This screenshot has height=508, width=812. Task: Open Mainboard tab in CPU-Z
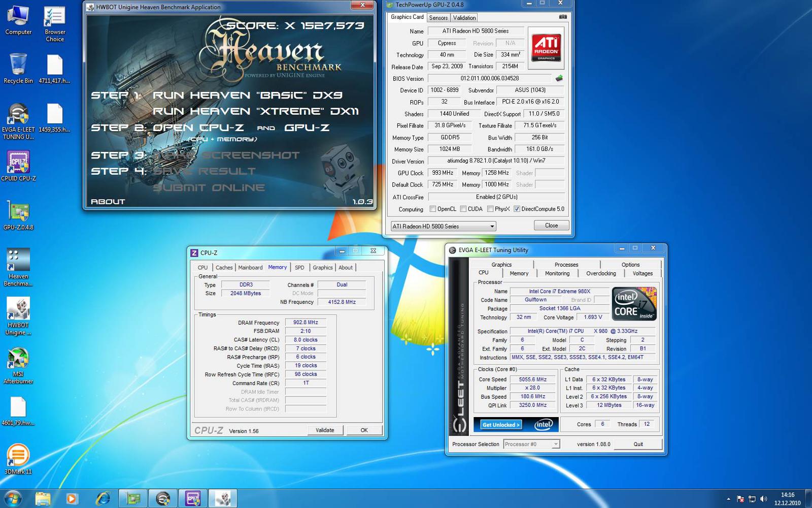click(250, 268)
